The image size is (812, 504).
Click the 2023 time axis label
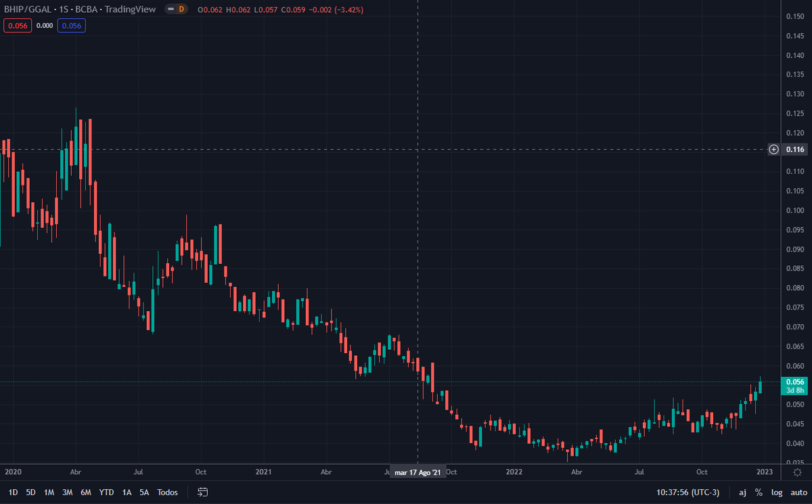pyautogui.click(x=764, y=472)
